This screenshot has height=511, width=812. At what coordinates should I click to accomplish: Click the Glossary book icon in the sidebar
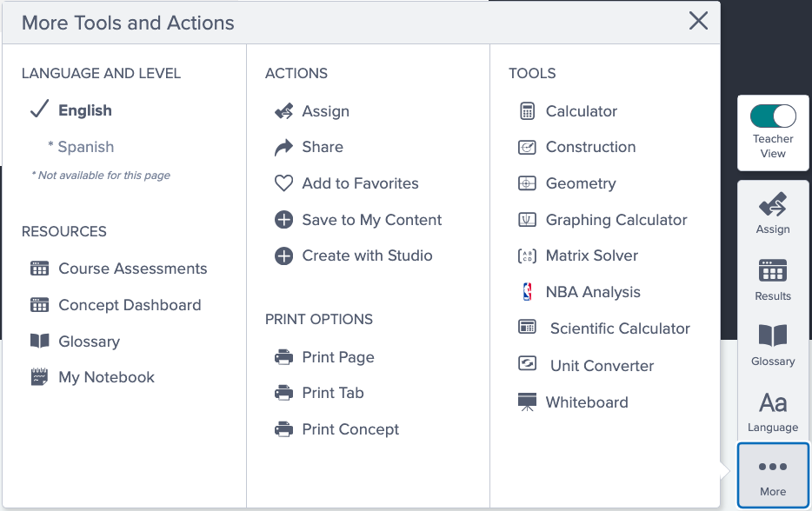[x=773, y=335]
